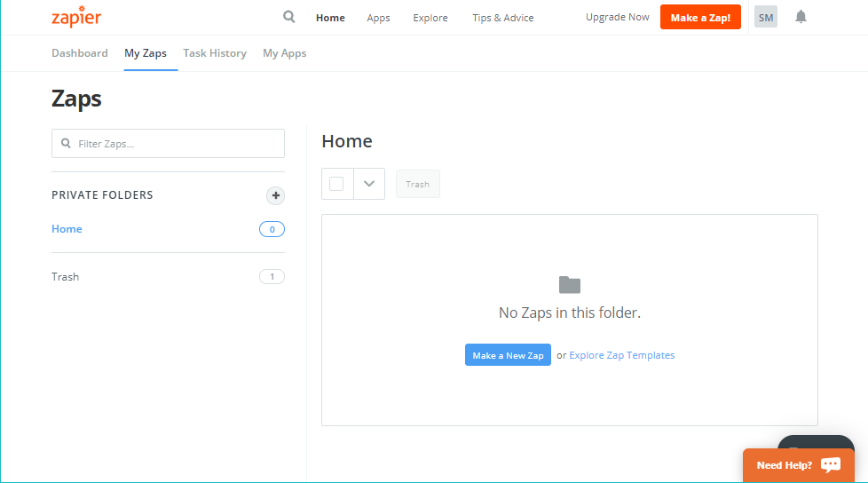Follow the Explore Zap Templates link
This screenshot has height=483, width=868.
coord(621,355)
